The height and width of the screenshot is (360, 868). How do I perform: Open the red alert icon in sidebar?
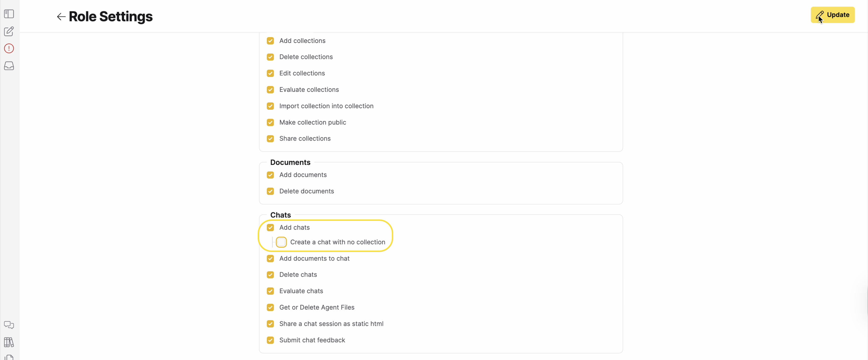pyautogui.click(x=9, y=48)
